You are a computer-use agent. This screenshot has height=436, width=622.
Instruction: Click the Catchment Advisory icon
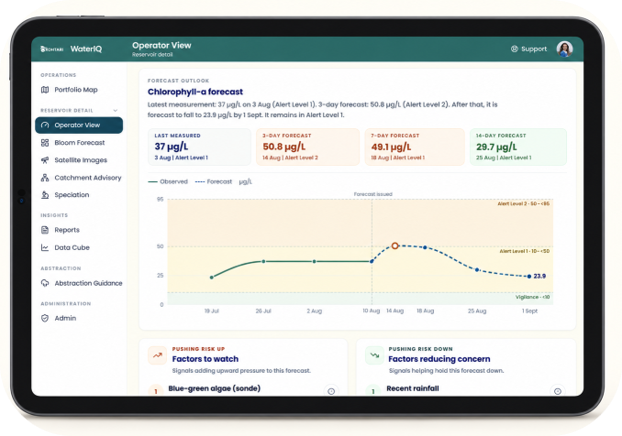(x=45, y=177)
